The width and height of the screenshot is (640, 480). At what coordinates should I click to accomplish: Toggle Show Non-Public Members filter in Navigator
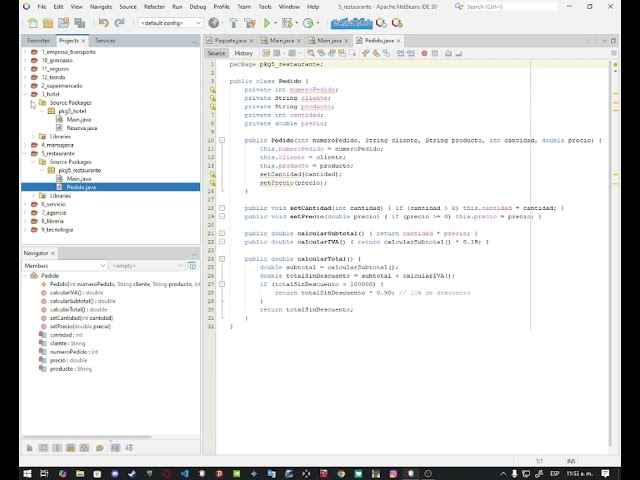71,448
